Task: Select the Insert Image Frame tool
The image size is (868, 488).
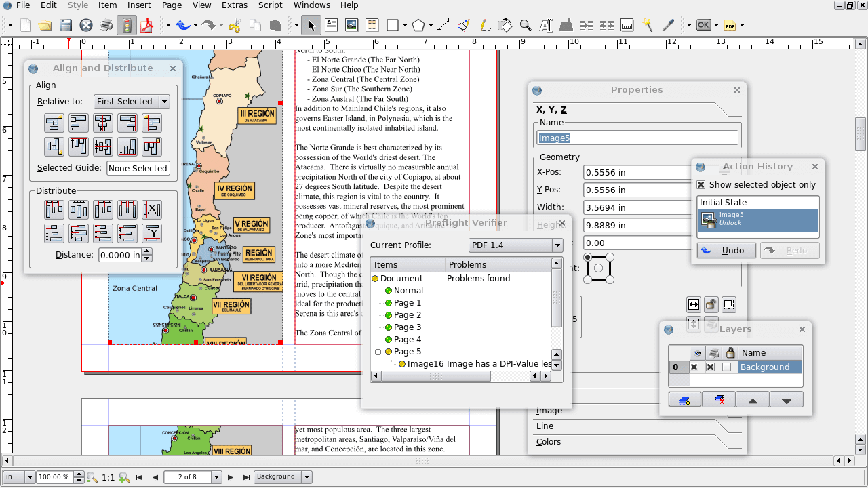Action: coord(351,25)
